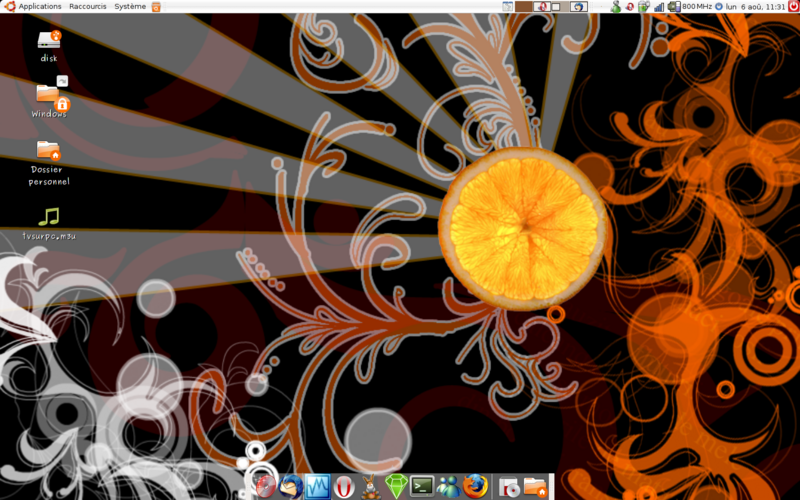800x500 pixels.
Task: Select the Dossier personnel desktop folder
Action: click(x=48, y=150)
